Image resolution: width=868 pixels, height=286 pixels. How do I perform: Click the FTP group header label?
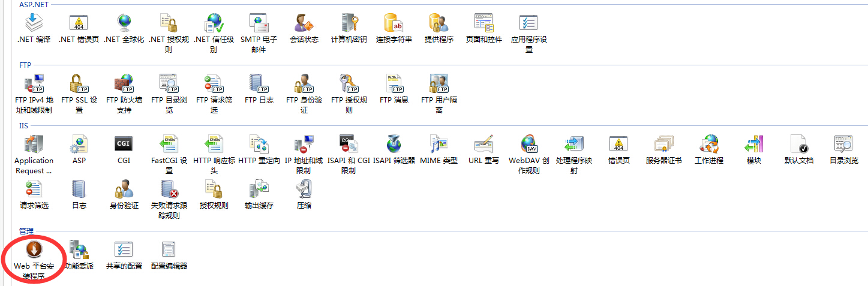click(25, 65)
